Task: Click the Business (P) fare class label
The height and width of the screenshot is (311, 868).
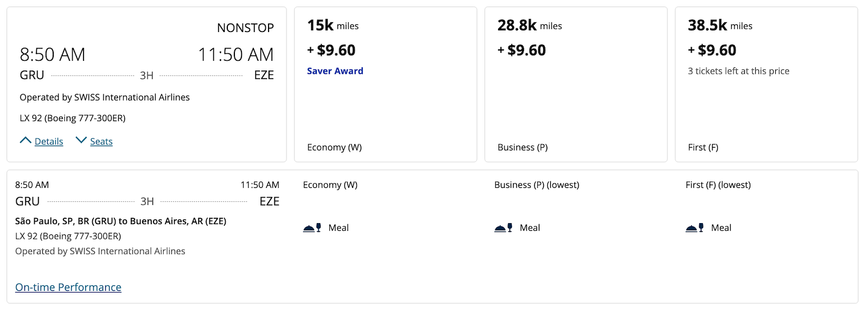Action: point(522,147)
